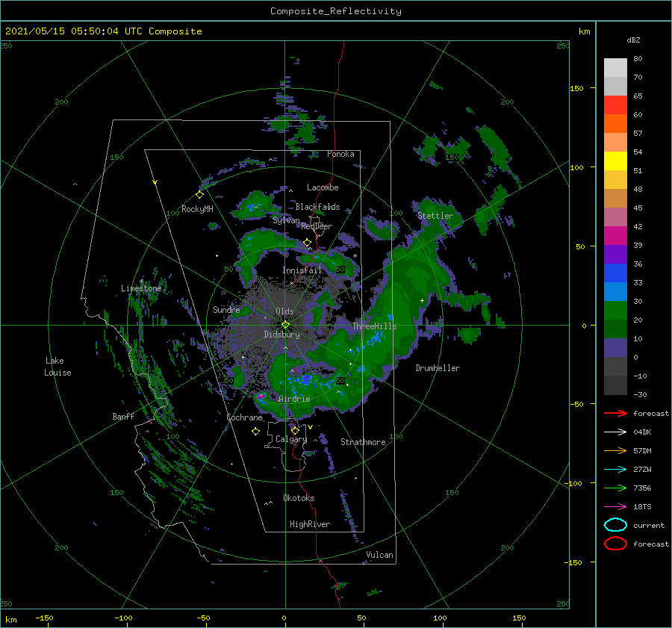Click the red forecast arrow legend icon
This screenshot has width=672, height=628.
point(615,413)
